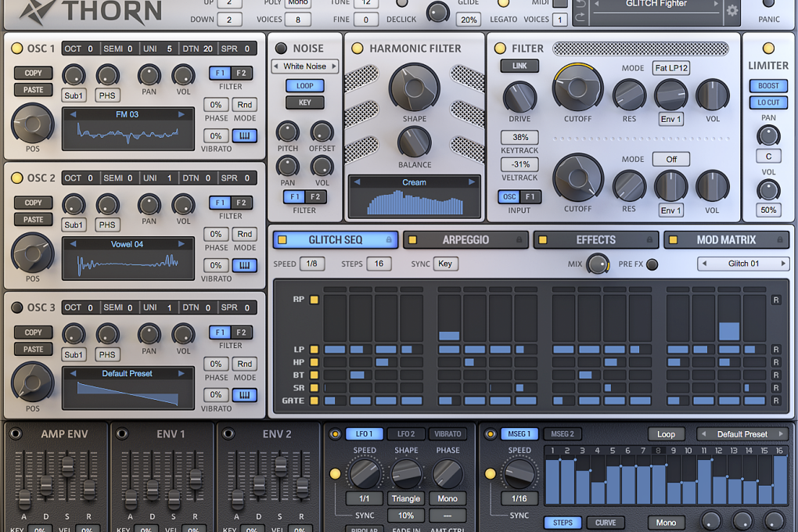Screen dimensions: 798x532
Task: Toggle LIMITER power LED
Action: click(768, 49)
